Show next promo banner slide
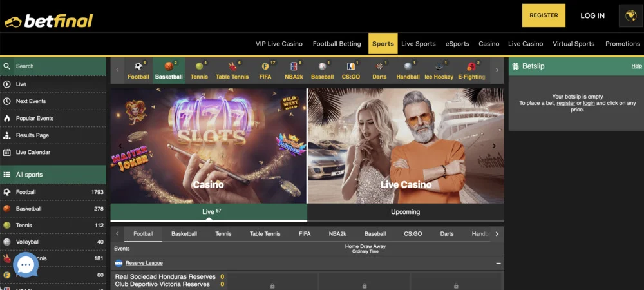This screenshot has width=644, height=290. [494, 146]
